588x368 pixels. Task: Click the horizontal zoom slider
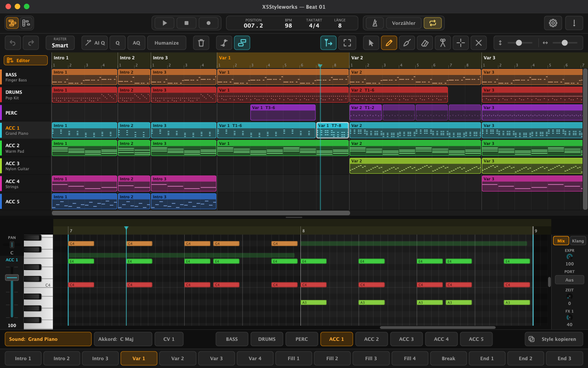click(x=565, y=43)
